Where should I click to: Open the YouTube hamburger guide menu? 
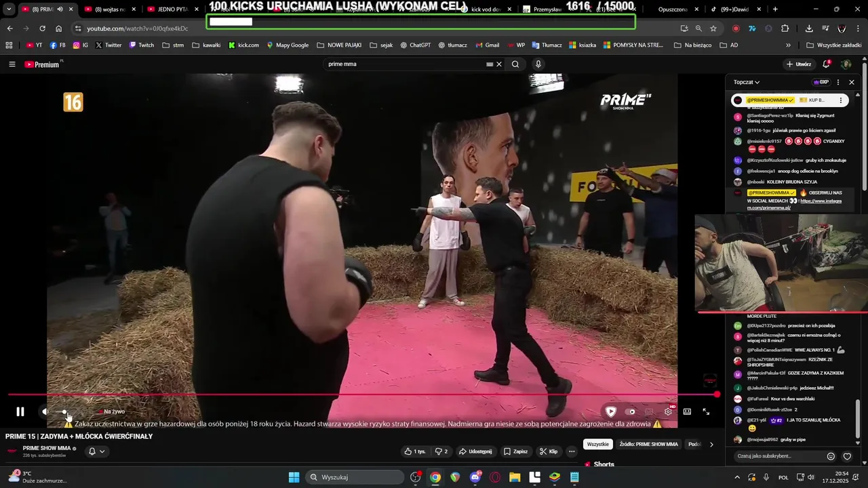coord(12,64)
